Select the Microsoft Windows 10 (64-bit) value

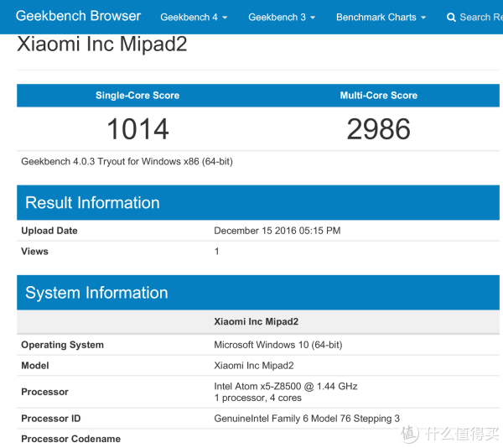pos(278,345)
